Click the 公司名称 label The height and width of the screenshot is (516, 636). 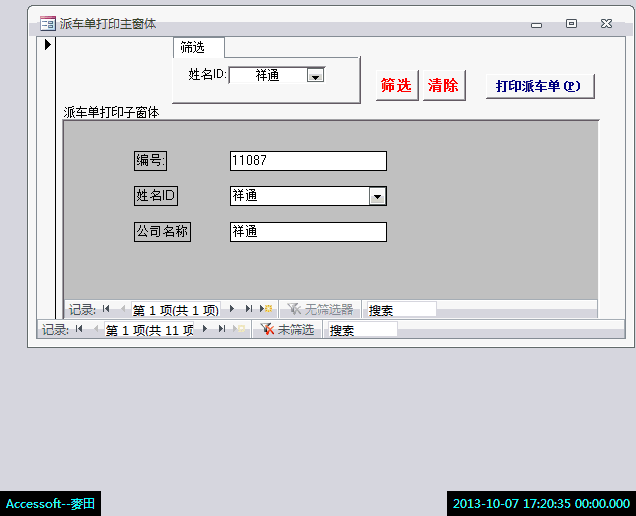coord(162,232)
